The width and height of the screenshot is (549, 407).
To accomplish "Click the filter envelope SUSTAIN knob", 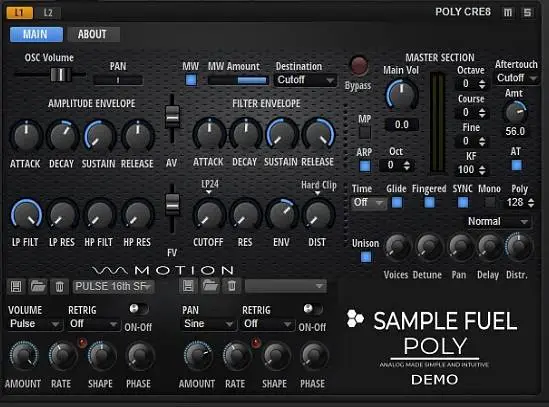I will (282, 134).
